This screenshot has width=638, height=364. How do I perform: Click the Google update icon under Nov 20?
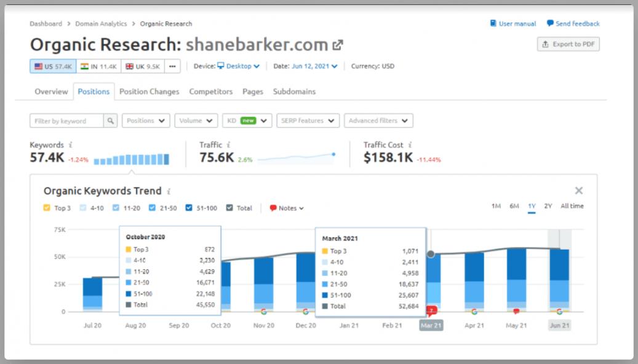264,312
